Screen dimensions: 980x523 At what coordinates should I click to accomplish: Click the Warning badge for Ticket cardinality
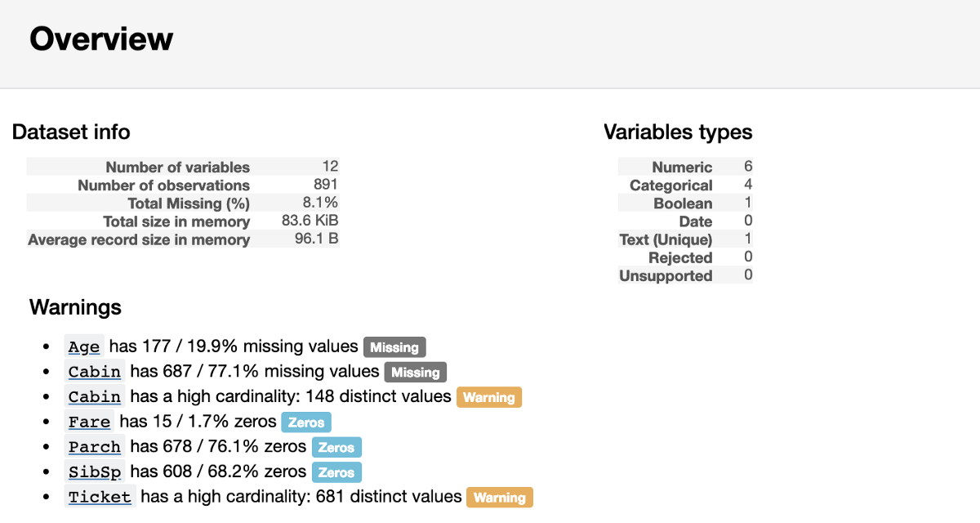[x=499, y=498]
